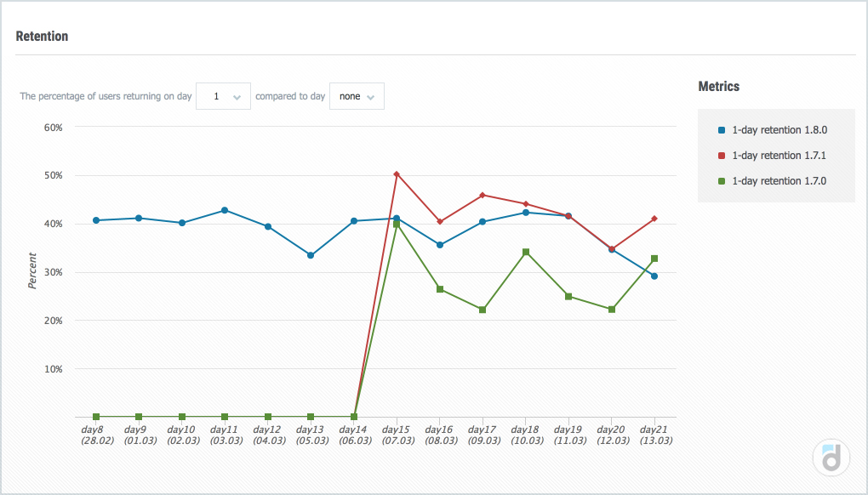The image size is (868, 495).
Task: Click the Metrics panel heading
Action: coord(718,87)
